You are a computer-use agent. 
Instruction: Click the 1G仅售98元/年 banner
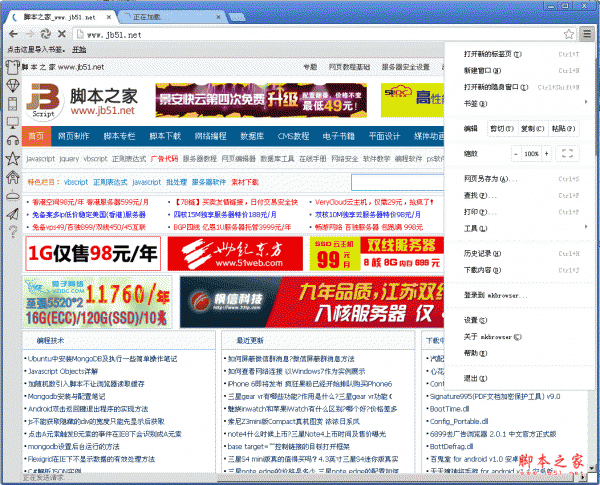[93, 253]
